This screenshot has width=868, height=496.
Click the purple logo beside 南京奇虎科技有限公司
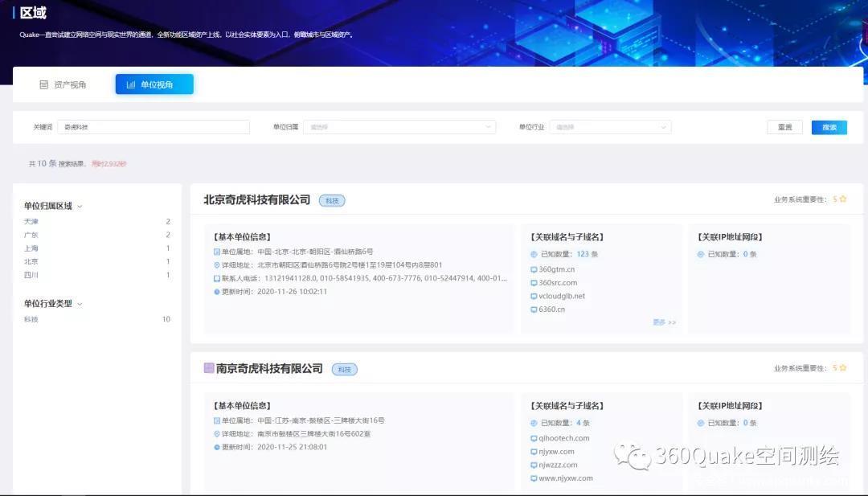tap(209, 368)
